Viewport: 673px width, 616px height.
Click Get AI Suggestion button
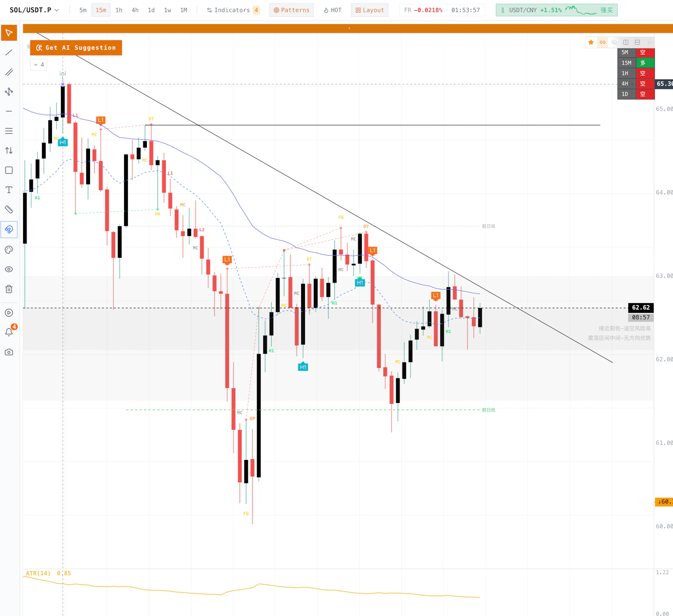76,48
